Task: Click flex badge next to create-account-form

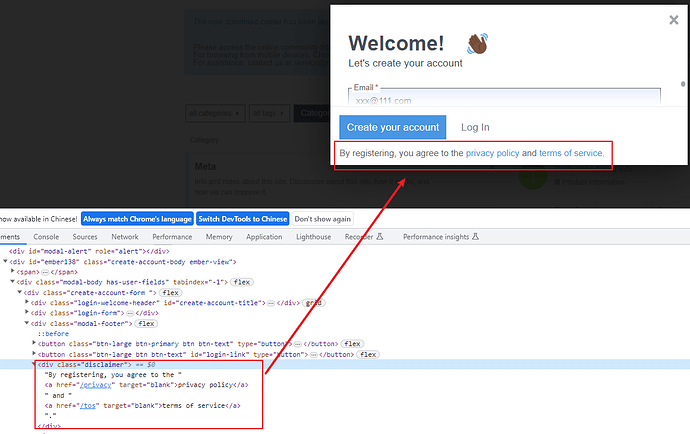Action: (x=170, y=293)
